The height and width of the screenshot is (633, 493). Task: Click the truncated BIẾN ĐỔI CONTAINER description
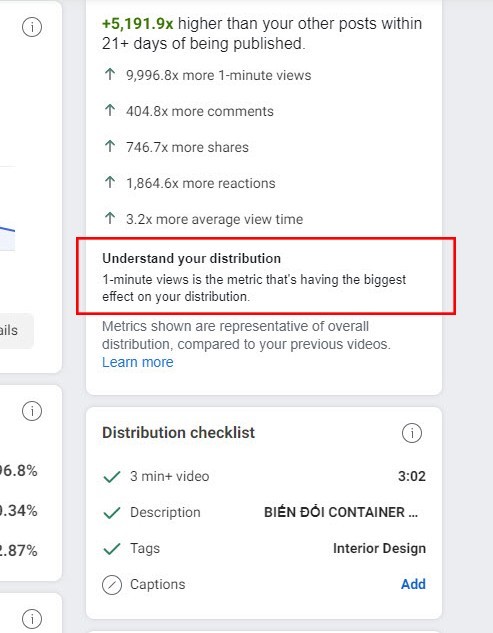(x=341, y=512)
